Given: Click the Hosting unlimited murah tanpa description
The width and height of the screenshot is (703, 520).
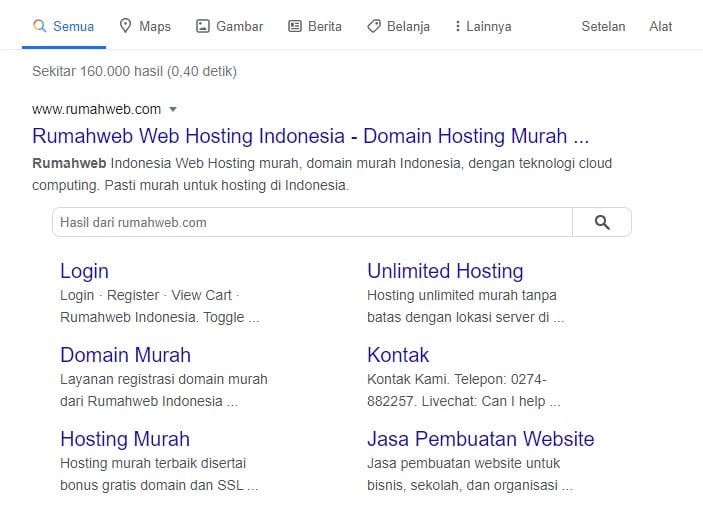Looking at the screenshot, I should [465, 306].
